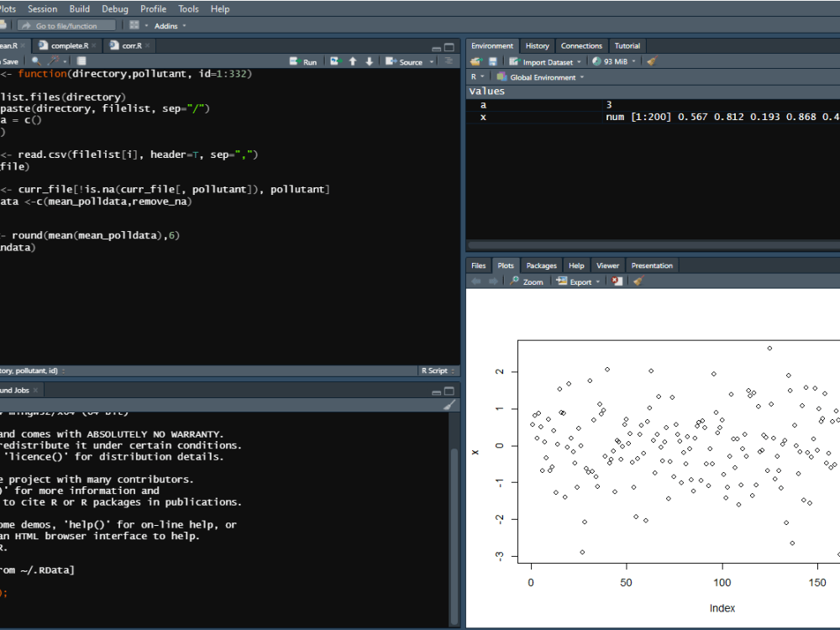Source the entire script

tap(410, 61)
